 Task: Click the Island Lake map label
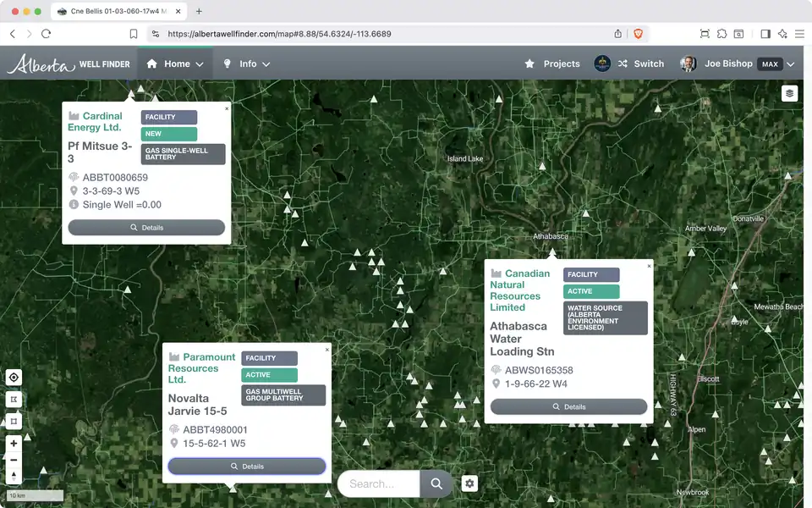[465, 158]
